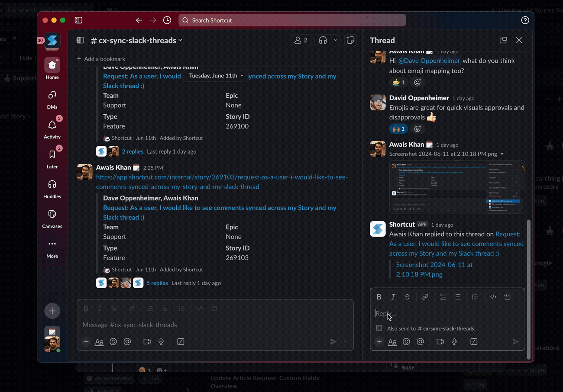Open the Activity notifications tab

click(x=52, y=129)
